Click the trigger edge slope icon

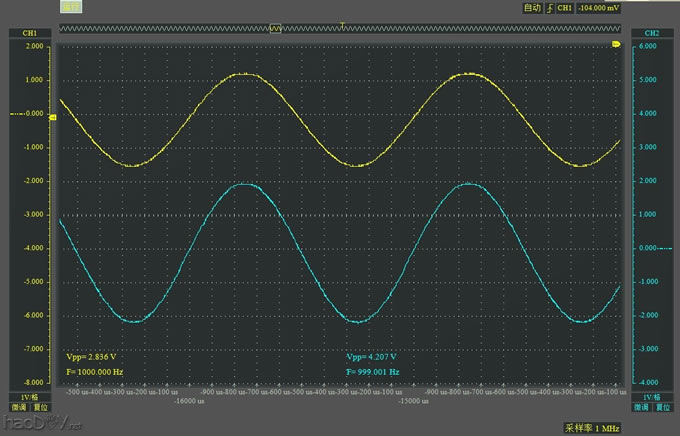click(547, 8)
